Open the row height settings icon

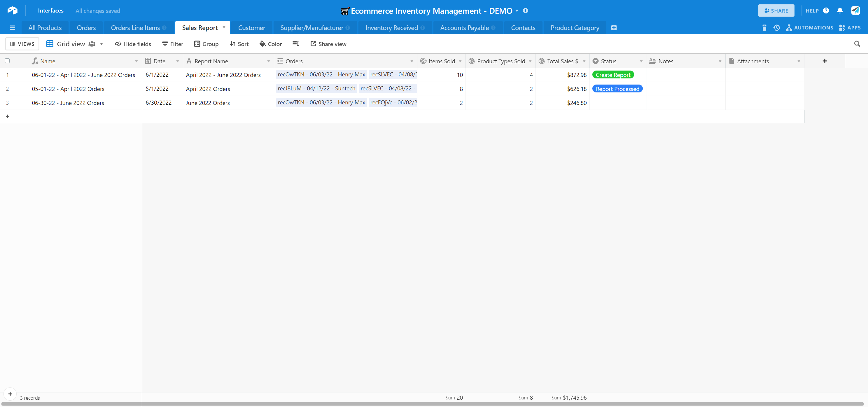click(x=295, y=44)
